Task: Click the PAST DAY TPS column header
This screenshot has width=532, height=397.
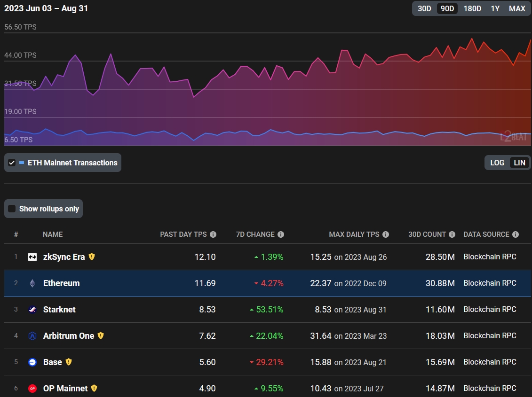Action: pos(183,234)
